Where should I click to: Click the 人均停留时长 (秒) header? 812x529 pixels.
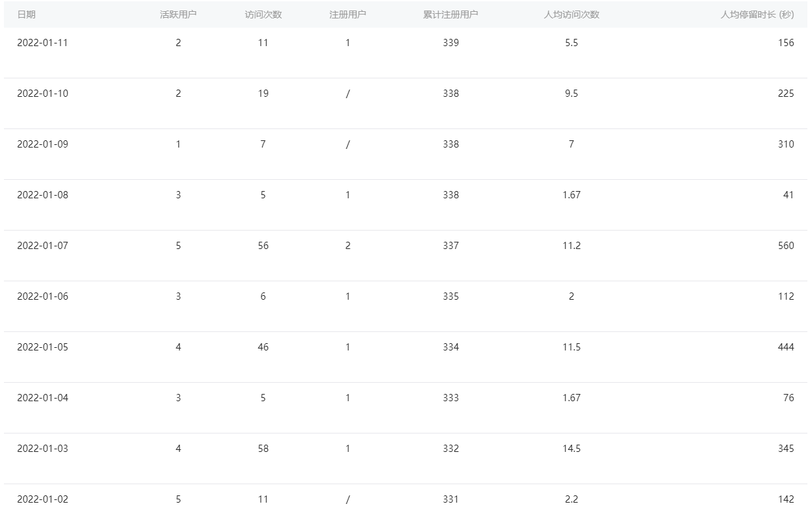click(757, 14)
